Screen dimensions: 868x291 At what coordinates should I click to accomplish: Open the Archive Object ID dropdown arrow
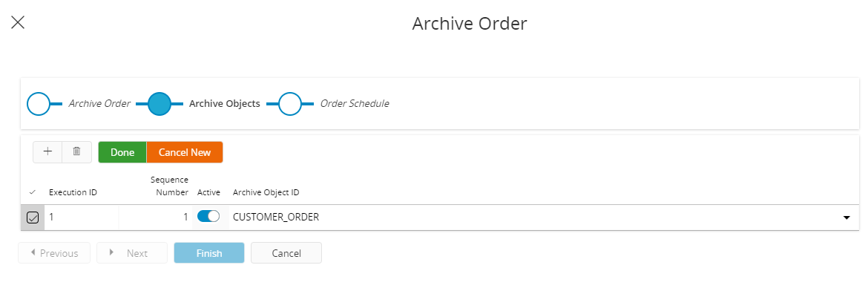(846, 218)
